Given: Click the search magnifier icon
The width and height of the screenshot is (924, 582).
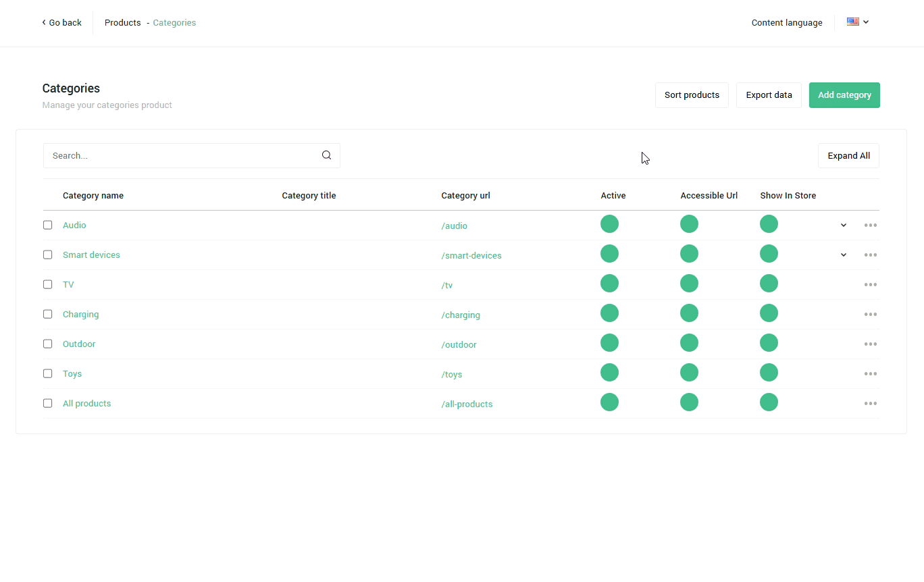Looking at the screenshot, I should [326, 155].
